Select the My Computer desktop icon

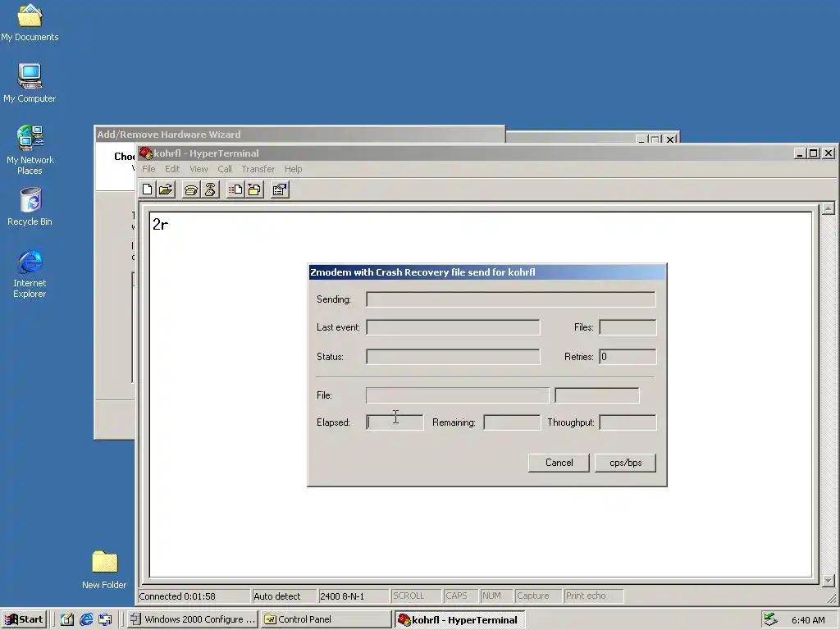[30, 83]
